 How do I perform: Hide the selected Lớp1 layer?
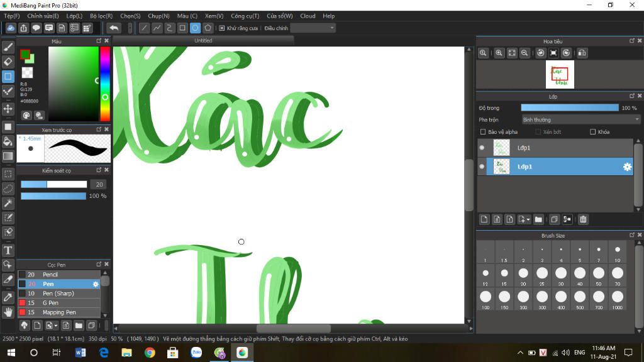482,167
